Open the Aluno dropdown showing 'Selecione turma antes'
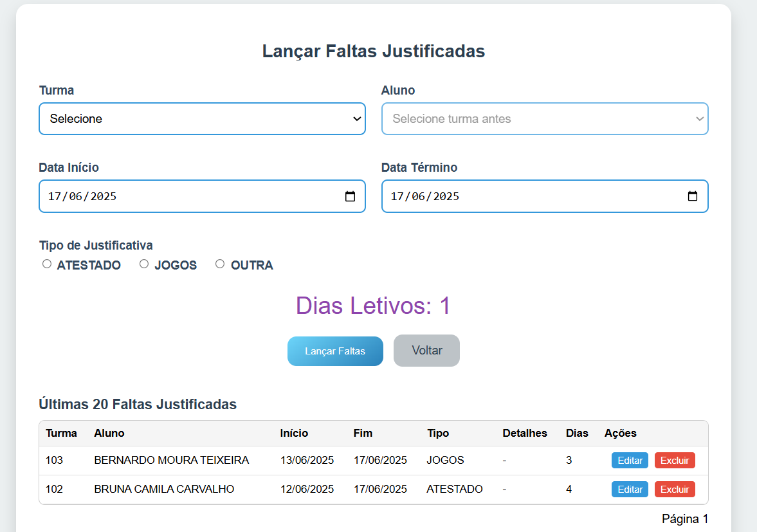 (x=545, y=118)
